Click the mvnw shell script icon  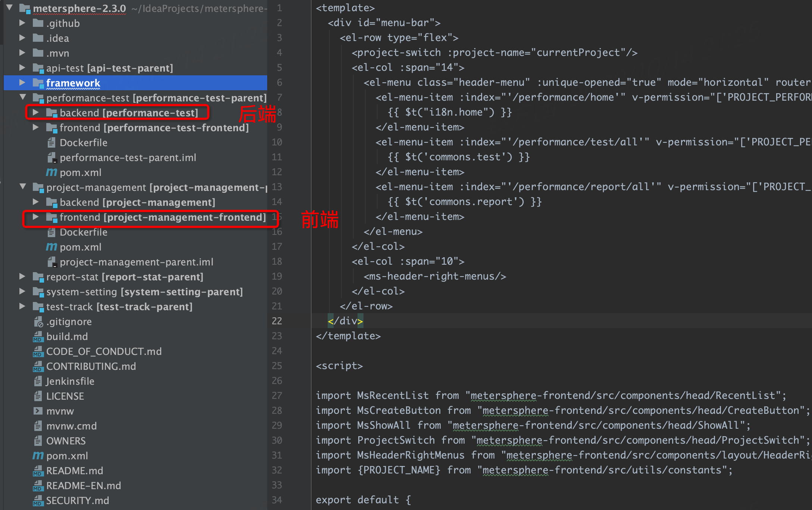tap(38, 411)
